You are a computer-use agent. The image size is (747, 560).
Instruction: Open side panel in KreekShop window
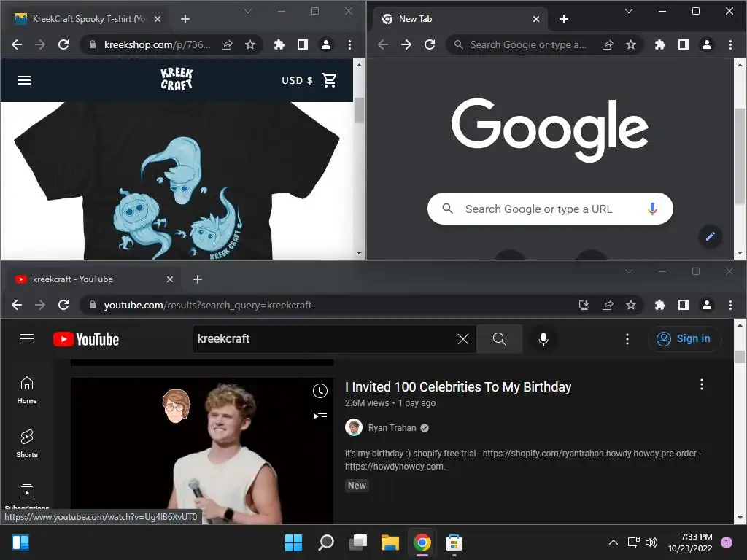tap(303, 44)
